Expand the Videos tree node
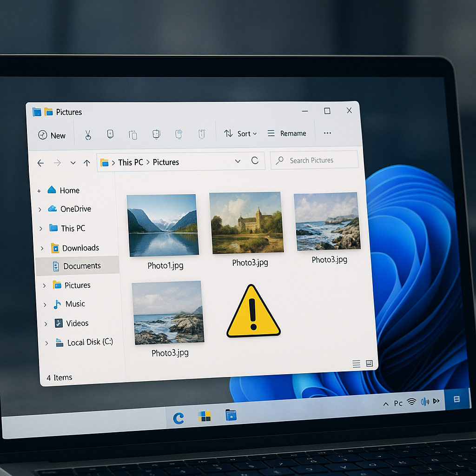The width and height of the screenshot is (476, 476). click(46, 324)
